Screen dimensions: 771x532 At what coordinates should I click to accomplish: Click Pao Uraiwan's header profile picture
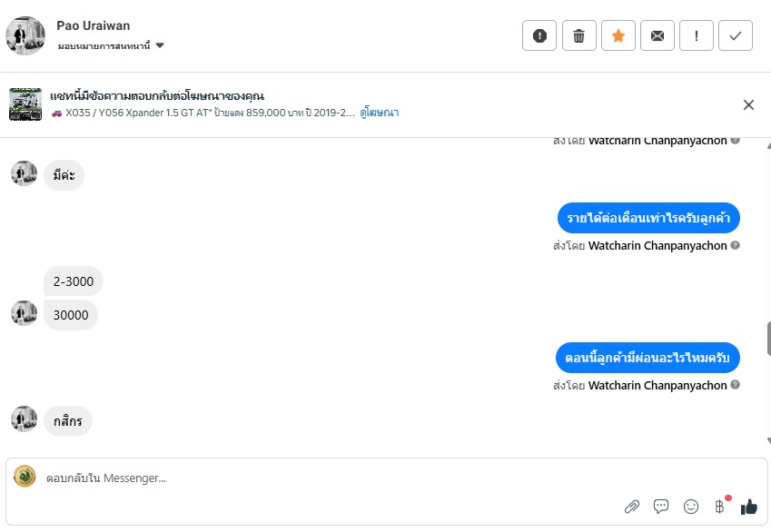[25, 35]
